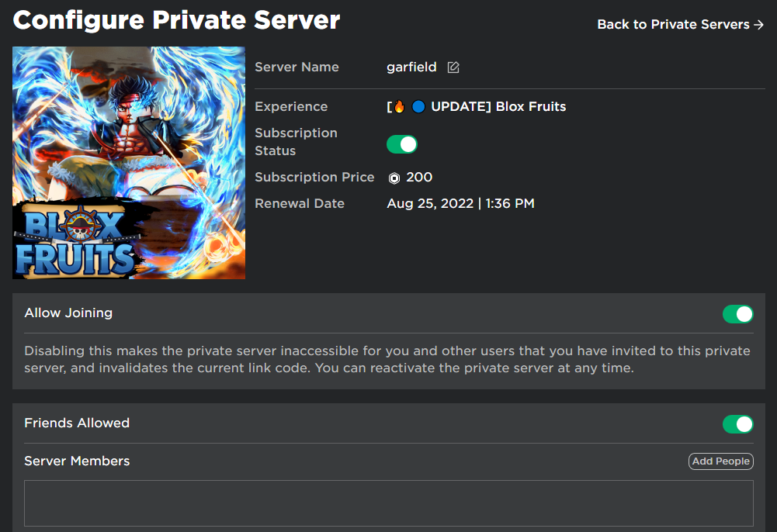This screenshot has height=532, width=777.
Task: Click the Add People button
Action: click(x=720, y=461)
